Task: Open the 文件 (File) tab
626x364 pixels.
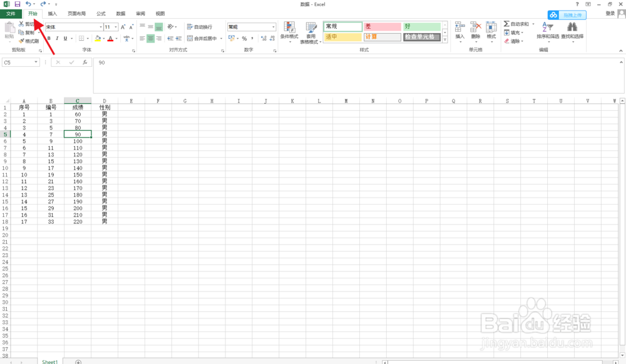Action: pos(11,14)
